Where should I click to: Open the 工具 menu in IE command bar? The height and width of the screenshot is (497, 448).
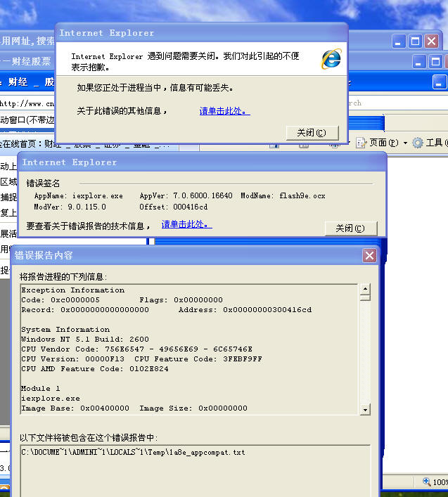click(x=436, y=143)
